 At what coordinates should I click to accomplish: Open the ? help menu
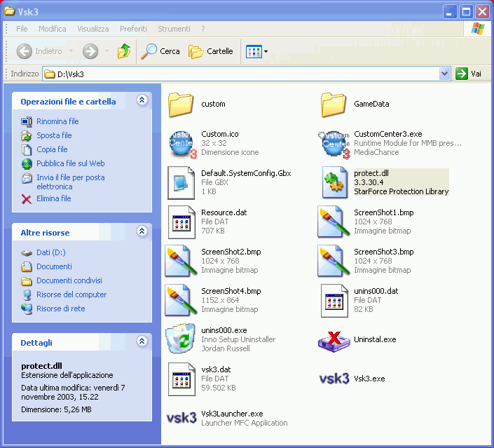(203, 29)
